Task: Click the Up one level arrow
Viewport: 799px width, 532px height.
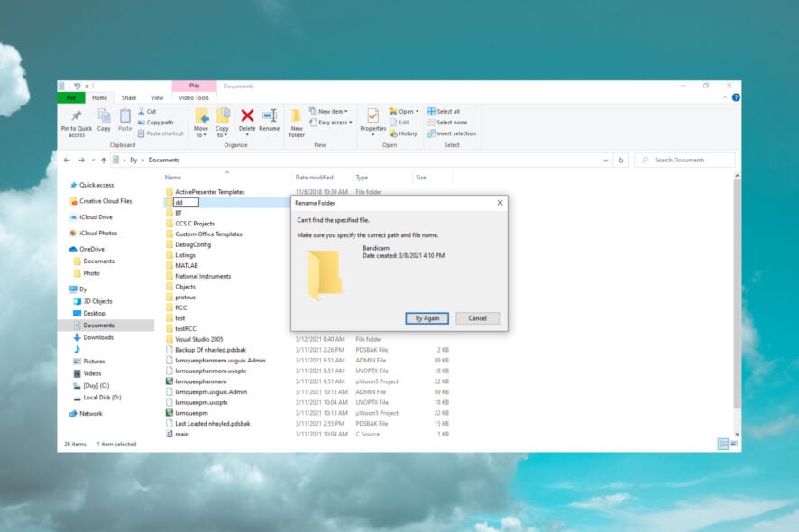Action: click(x=104, y=160)
